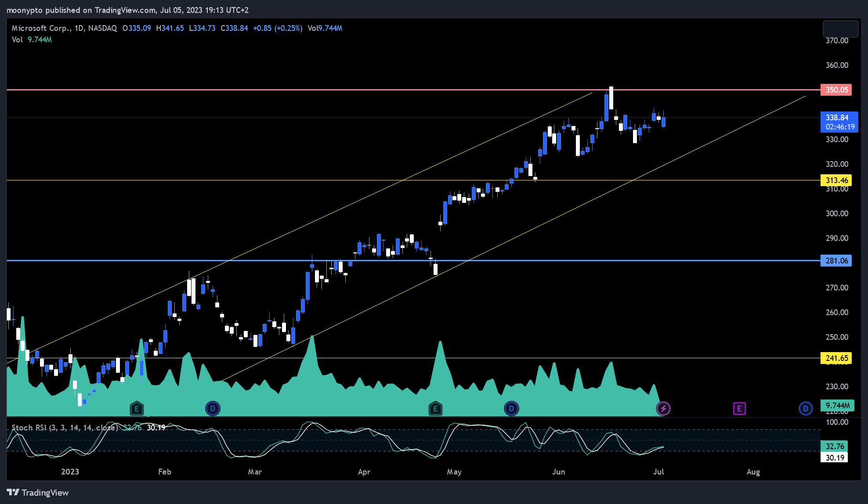Click the May label on time axis
The width and height of the screenshot is (868, 504).
454,472
